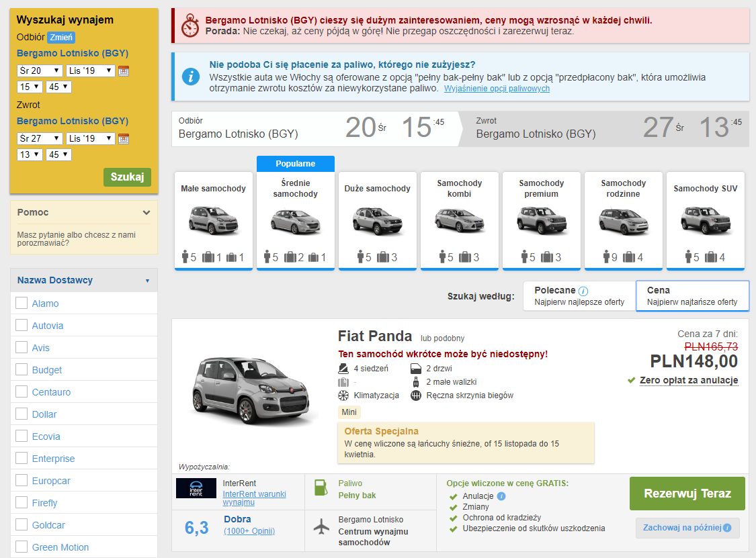Open the return date calendar icon
756x558 pixels.
pos(124,138)
